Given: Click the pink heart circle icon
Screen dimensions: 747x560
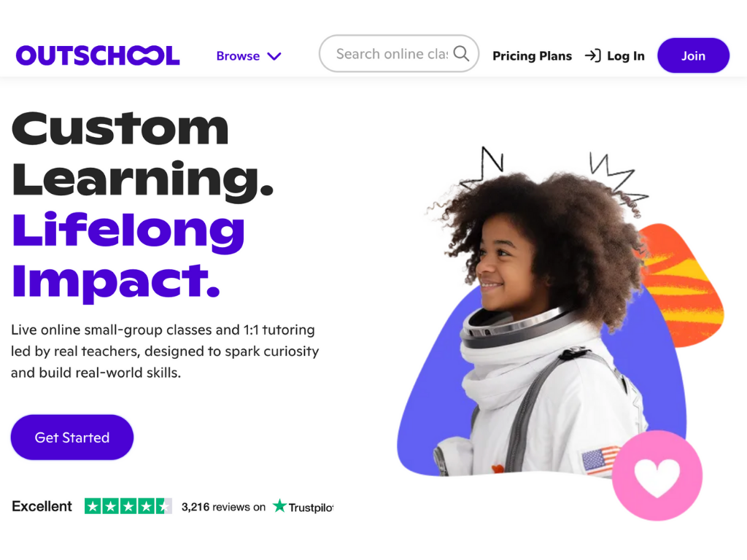Looking at the screenshot, I should pyautogui.click(x=657, y=475).
